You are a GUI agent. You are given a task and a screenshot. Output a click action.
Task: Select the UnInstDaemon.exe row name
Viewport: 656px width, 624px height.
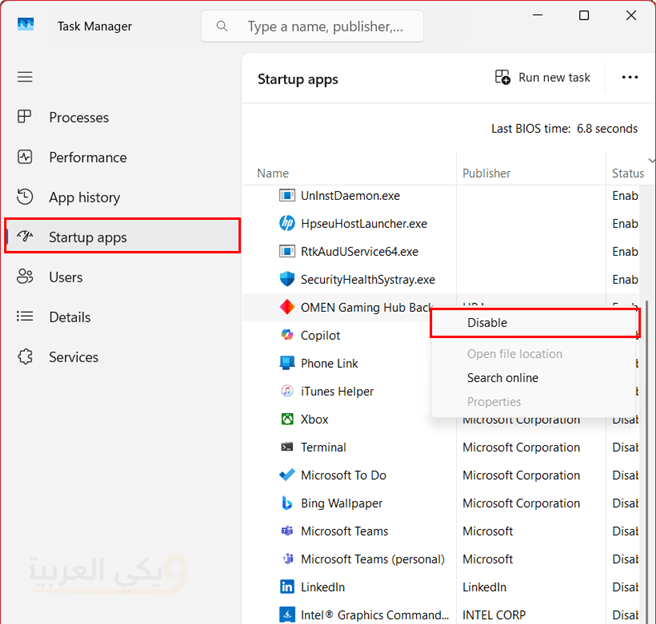(350, 195)
